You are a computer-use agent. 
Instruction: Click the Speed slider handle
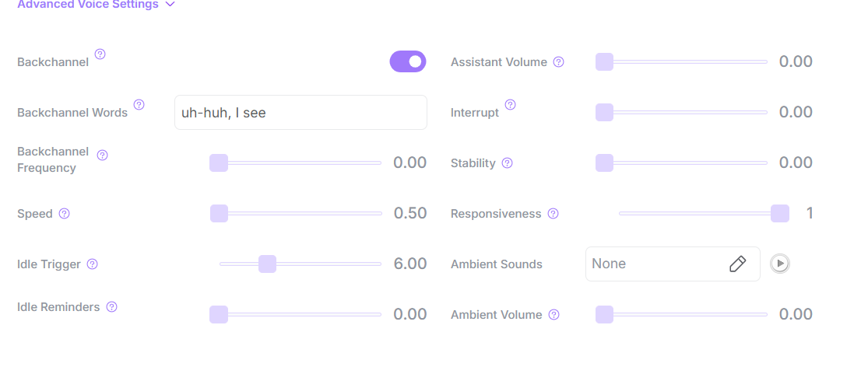tap(219, 214)
